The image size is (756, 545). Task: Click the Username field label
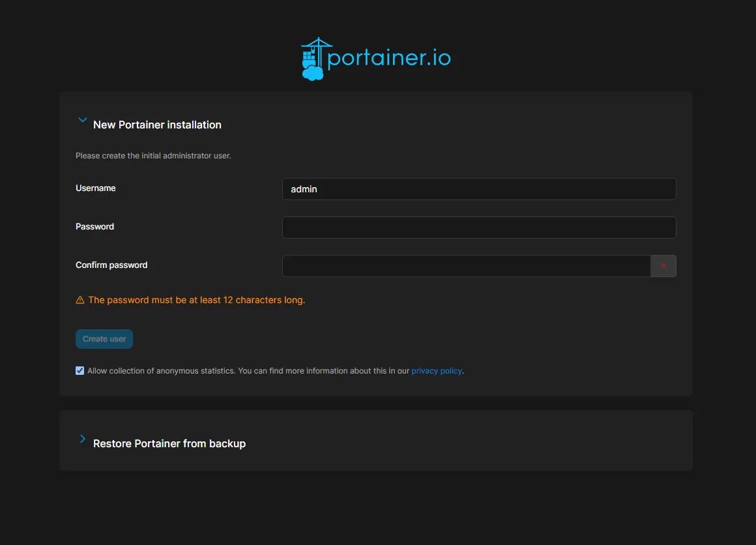pyautogui.click(x=96, y=188)
